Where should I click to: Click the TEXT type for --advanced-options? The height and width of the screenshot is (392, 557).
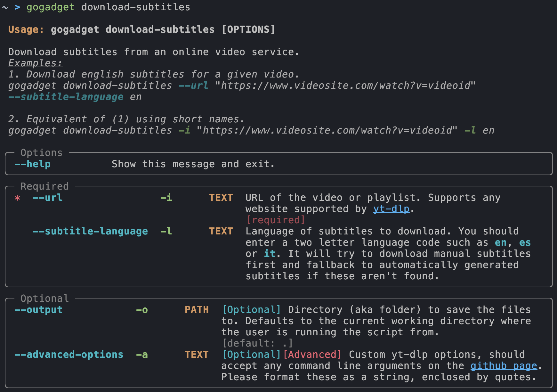pos(197,355)
